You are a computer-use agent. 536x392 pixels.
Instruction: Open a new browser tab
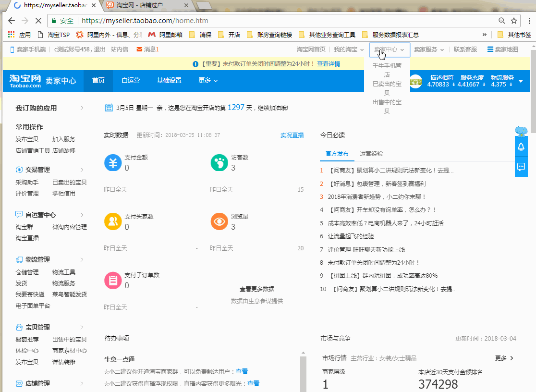pos(204,5)
